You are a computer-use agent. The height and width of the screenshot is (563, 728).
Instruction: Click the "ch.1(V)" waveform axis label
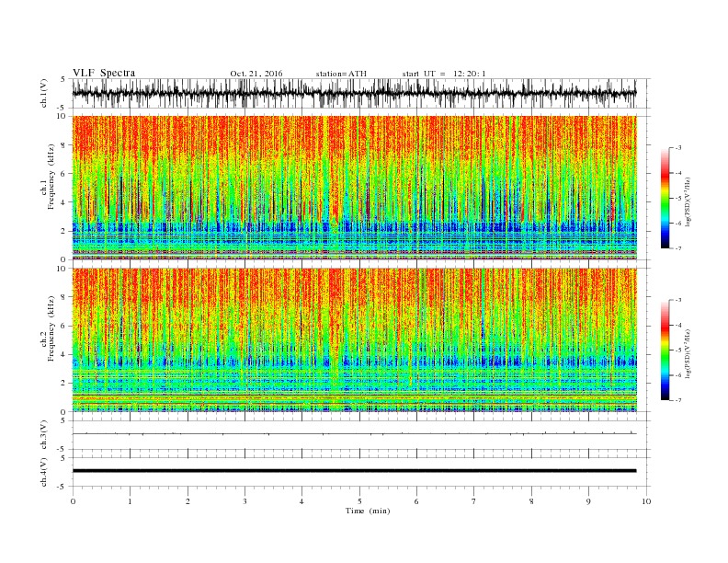pyautogui.click(x=44, y=94)
